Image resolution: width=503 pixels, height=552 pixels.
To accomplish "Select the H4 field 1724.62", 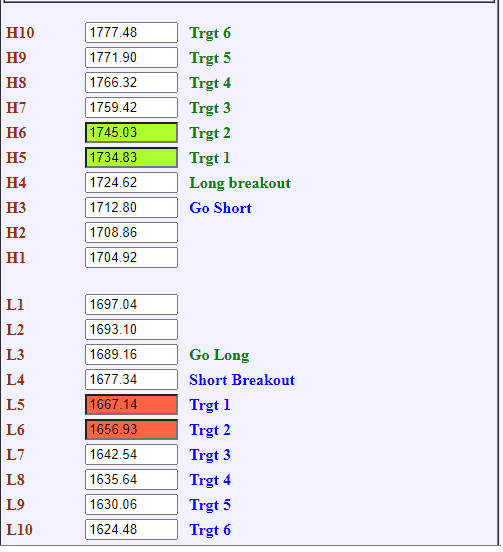I will coord(131,183).
